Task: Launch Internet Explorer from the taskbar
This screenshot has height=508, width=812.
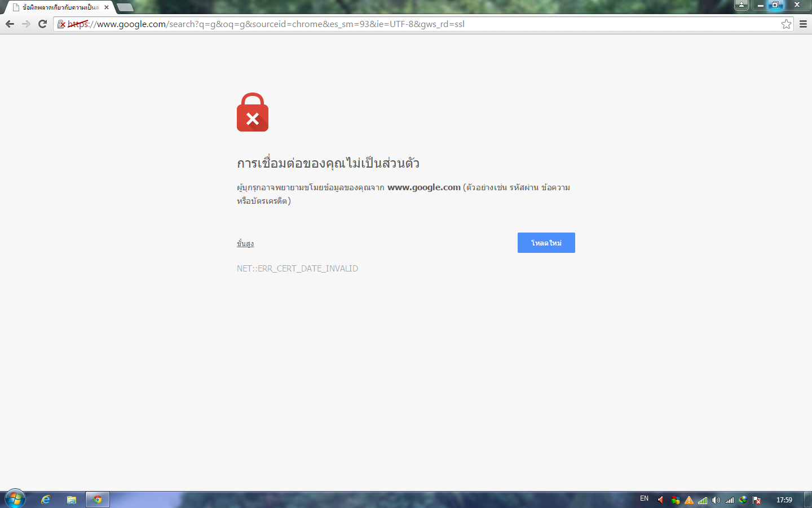Action: (x=46, y=500)
